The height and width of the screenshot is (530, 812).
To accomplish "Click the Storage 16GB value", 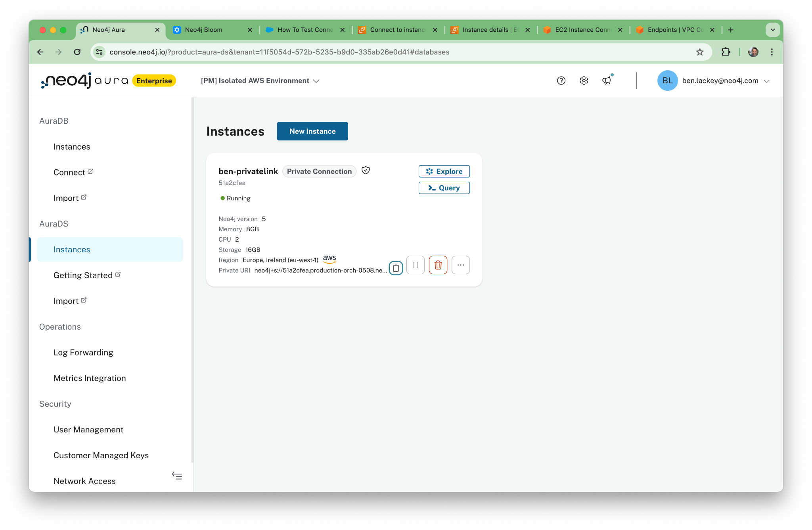I will 253,250.
